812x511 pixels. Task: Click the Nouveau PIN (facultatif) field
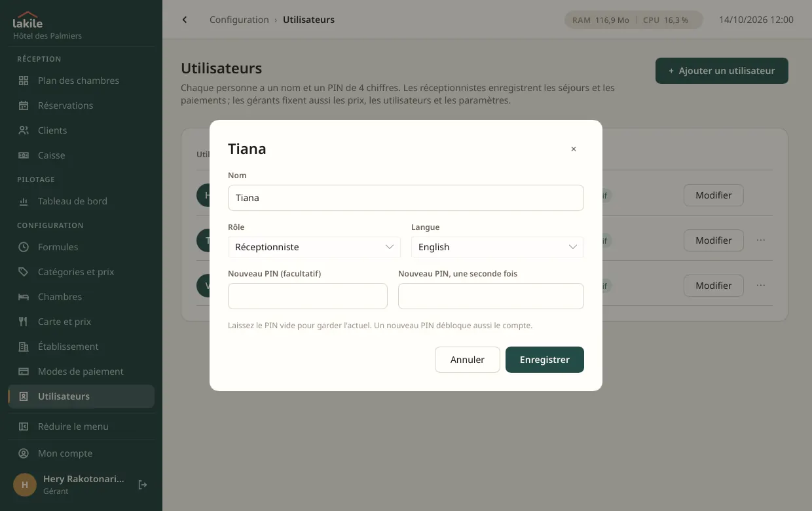(308, 296)
